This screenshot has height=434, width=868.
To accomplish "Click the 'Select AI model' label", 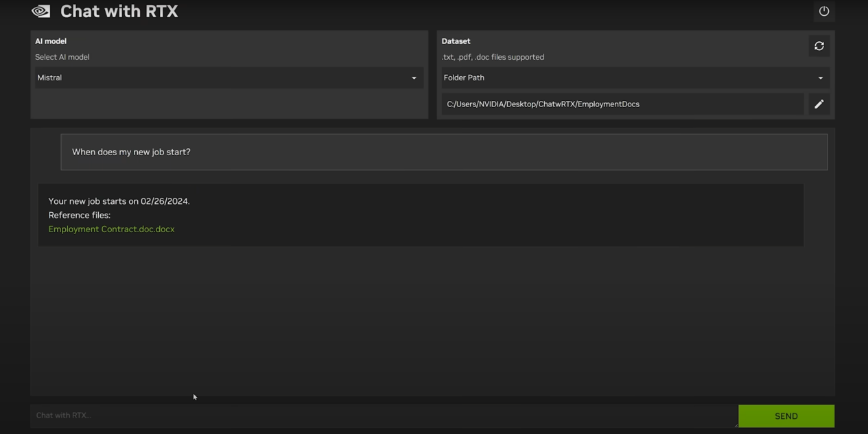I will click(x=62, y=57).
